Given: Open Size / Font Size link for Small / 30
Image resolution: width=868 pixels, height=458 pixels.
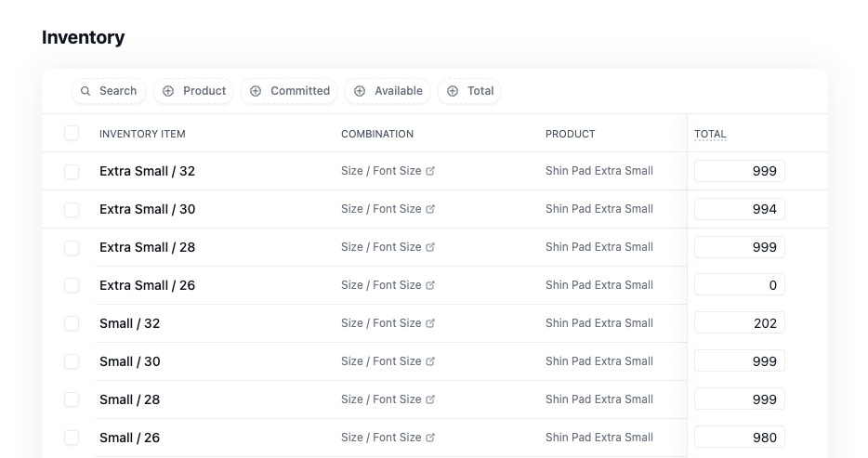Looking at the screenshot, I should (381, 361).
